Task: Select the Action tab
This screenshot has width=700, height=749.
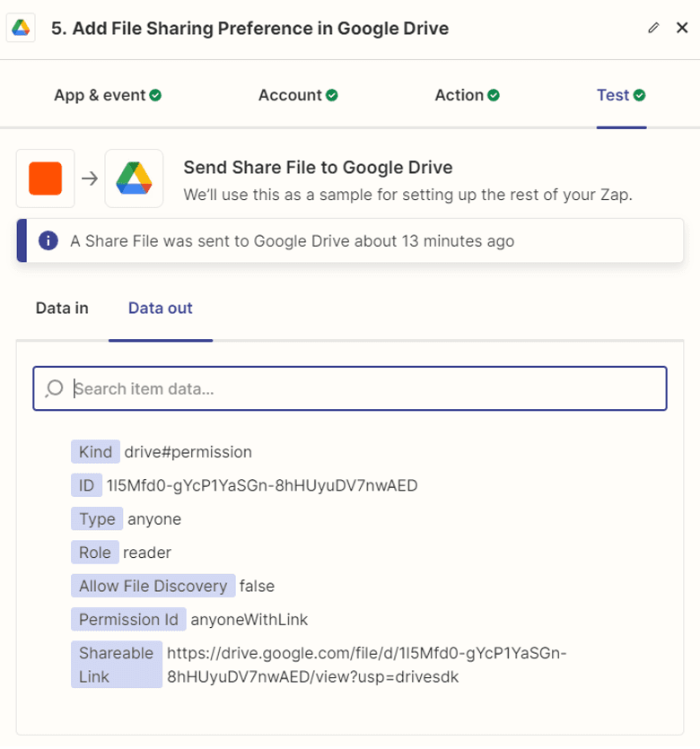Action: 460,94
